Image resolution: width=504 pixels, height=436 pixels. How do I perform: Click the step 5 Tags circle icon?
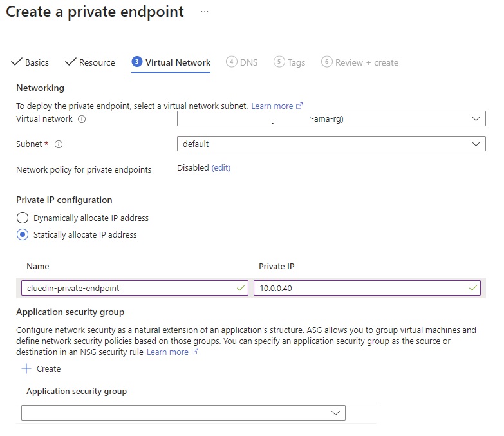pos(279,62)
